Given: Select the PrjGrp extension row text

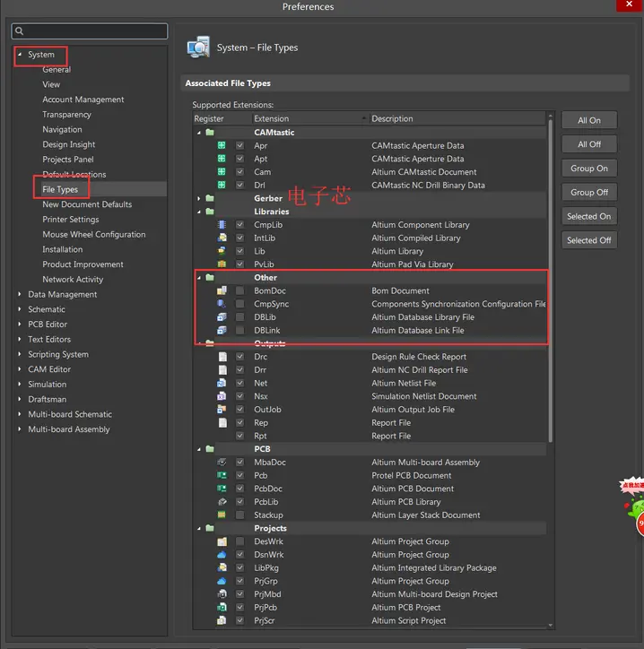Looking at the screenshot, I should [265, 581].
